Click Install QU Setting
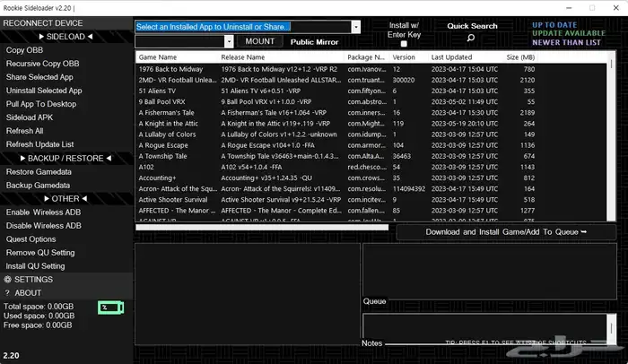Image resolution: width=628 pixels, height=364 pixels. 35,266
